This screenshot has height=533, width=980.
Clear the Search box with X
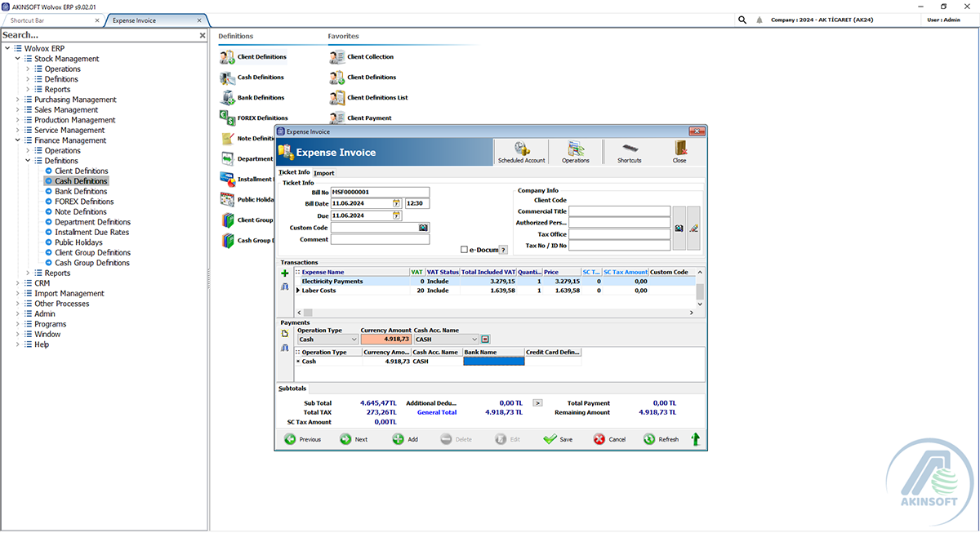tap(203, 36)
